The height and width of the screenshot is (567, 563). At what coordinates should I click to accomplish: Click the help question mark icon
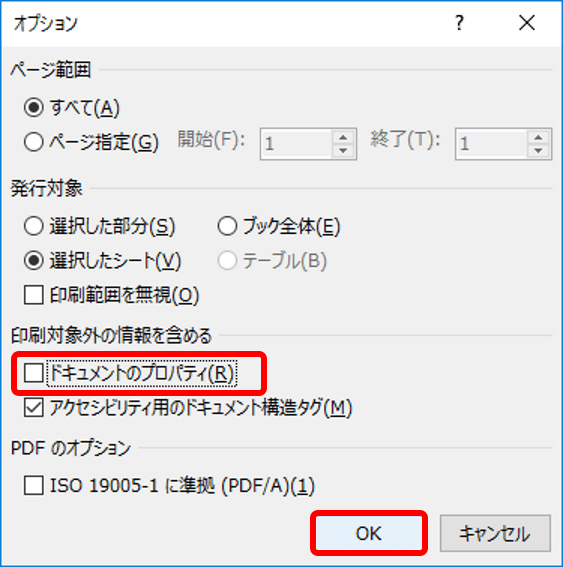point(459,23)
